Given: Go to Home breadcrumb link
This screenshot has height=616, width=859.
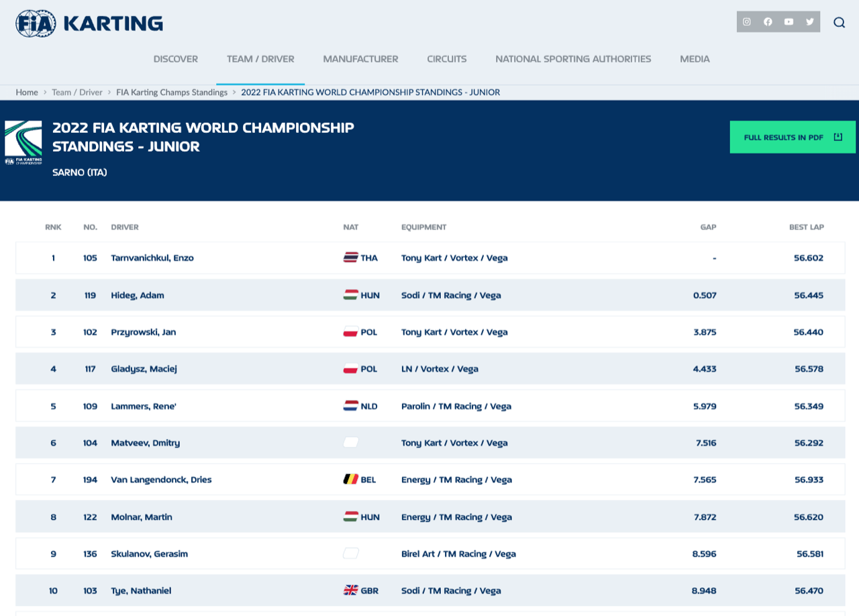Looking at the screenshot, I should point(27,92).
